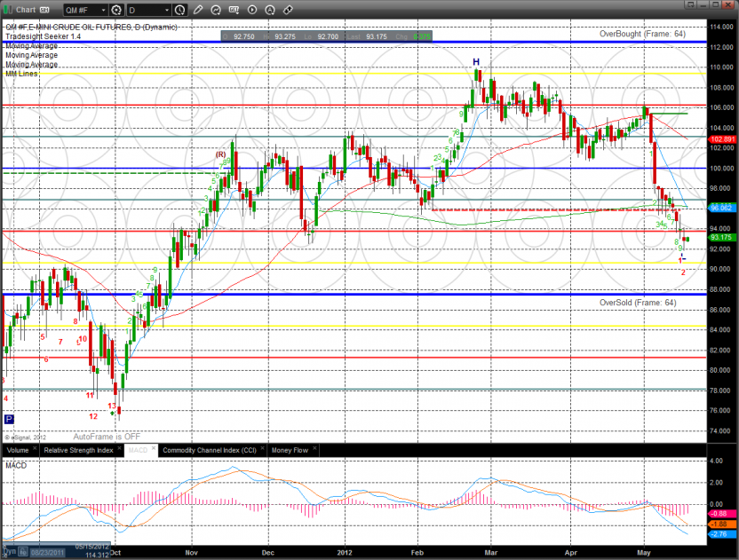Viewport: 739px width, 560px height.
Task: Open the Relative Strength Index tab
Action: coord(78,450)
